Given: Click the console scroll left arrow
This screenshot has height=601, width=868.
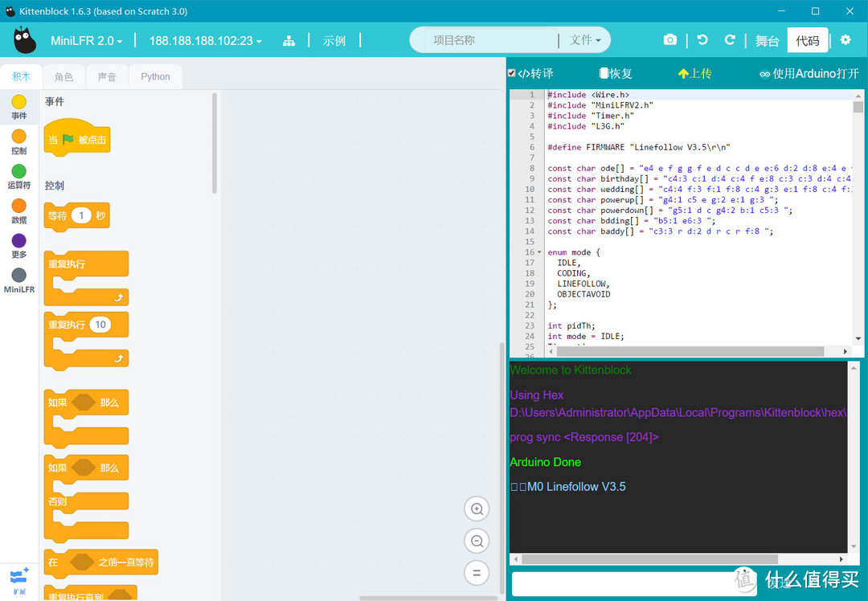Looking at the screenshot, I should point(516,559).
